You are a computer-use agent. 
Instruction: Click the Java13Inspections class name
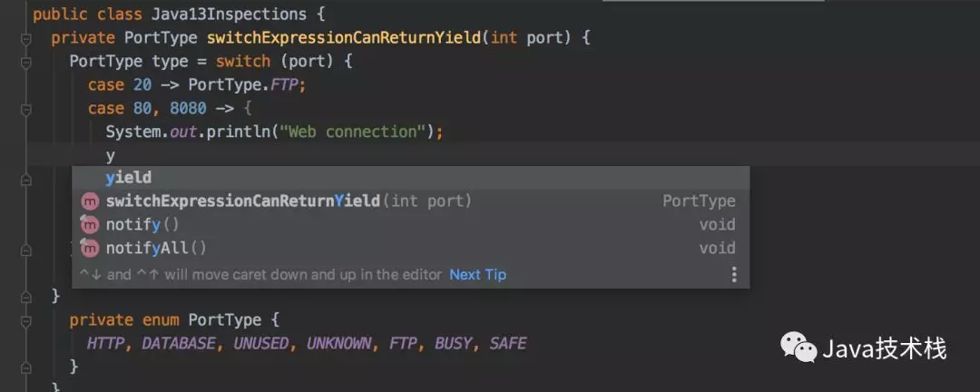tap(229, 14)
